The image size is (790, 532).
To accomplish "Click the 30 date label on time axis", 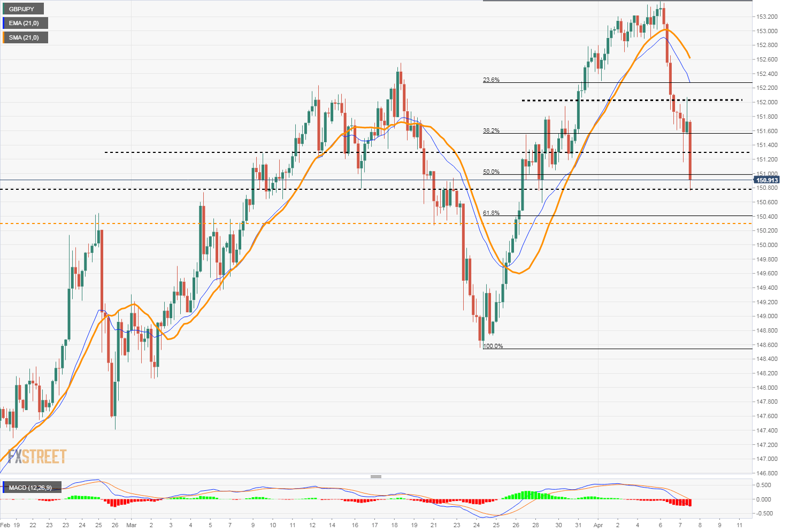I will [x=558, y=525].
